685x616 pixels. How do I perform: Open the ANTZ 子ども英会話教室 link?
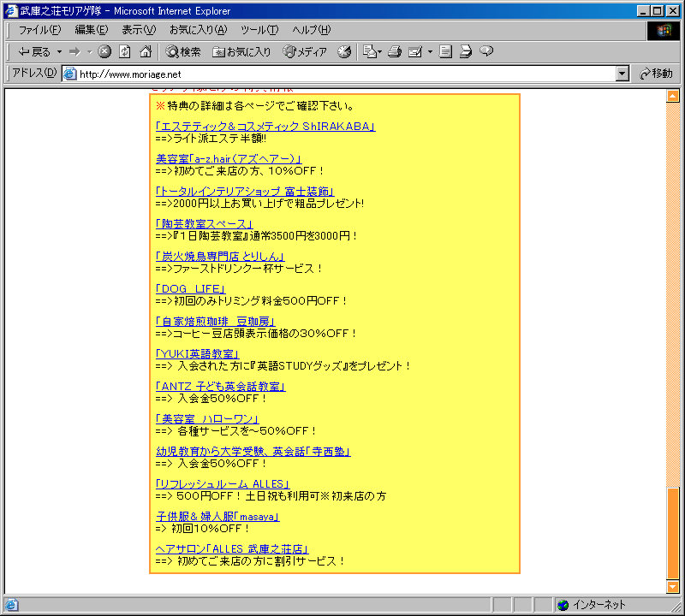[221, 387]
